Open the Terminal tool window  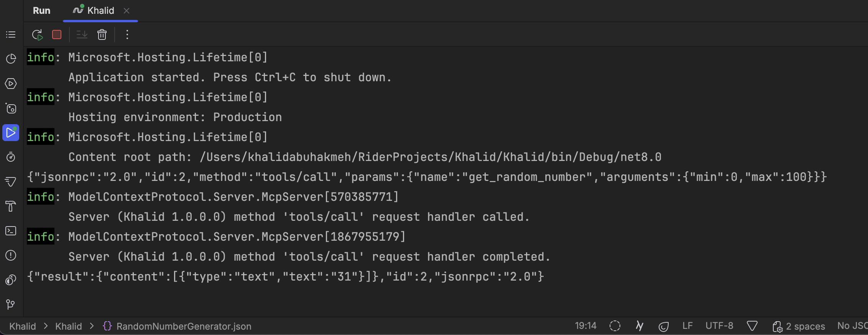coord(11,231)
